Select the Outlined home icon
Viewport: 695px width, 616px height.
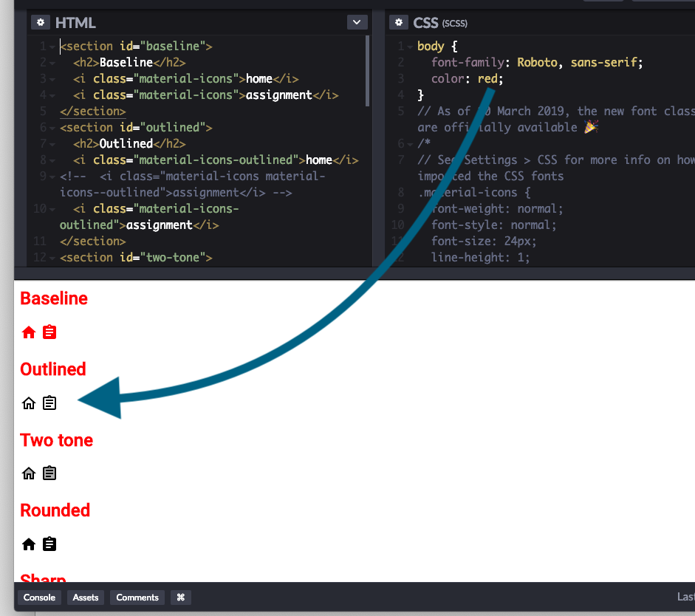point(28,403)
